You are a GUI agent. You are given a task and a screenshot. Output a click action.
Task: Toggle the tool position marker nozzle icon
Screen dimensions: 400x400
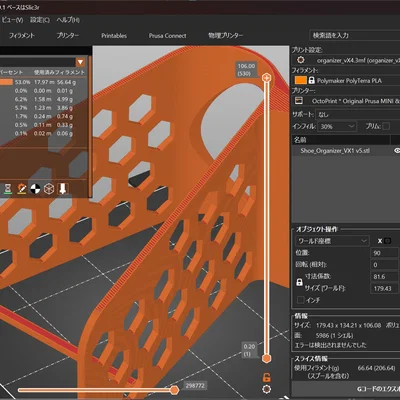coord(63,189)
